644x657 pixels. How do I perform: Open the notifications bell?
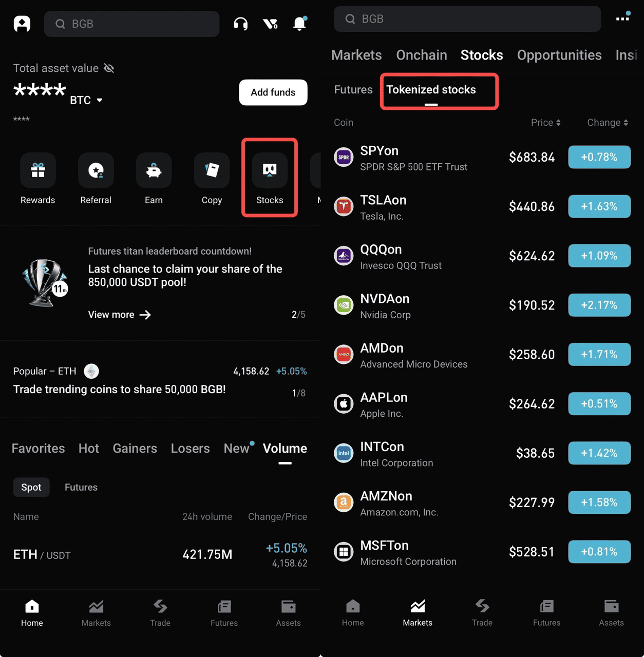click(299, 24)
